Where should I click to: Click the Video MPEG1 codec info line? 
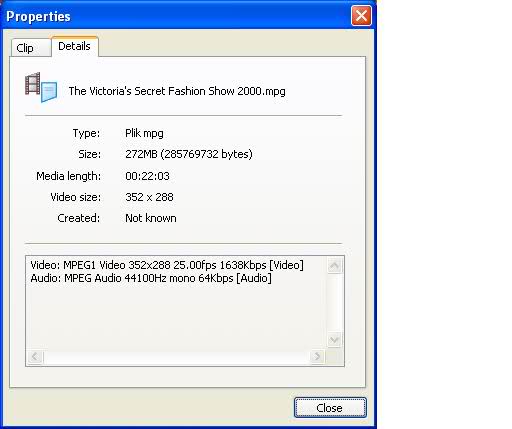[167, 265]
